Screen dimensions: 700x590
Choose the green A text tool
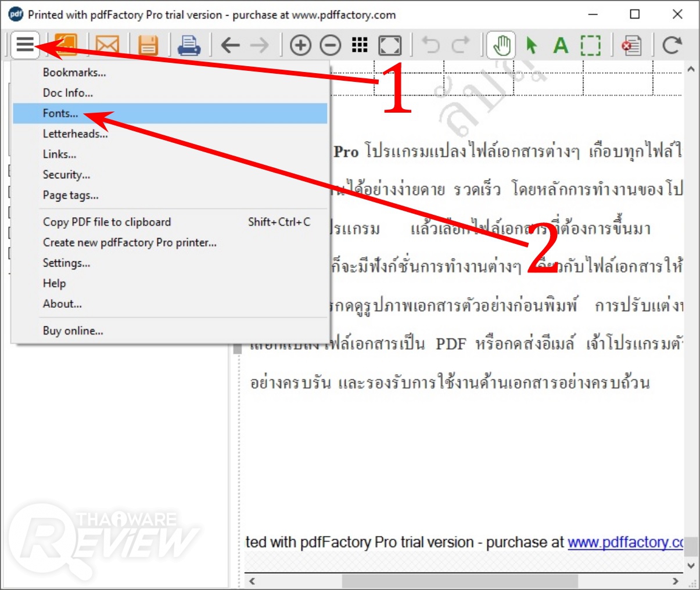pyautogui.click(x=561, y=45)
